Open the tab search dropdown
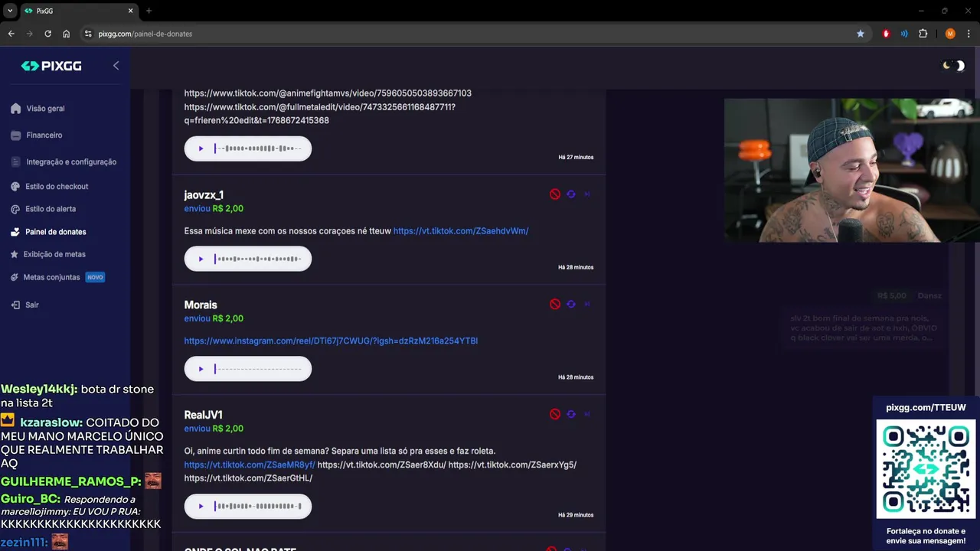Viewport: 980px width, 551px height. [10, 11]
